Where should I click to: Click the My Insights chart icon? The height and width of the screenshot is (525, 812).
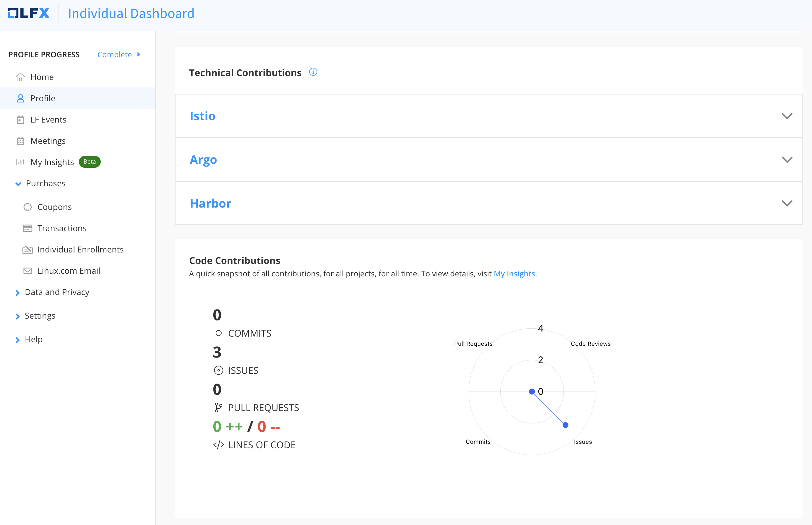tap(20, 162)
